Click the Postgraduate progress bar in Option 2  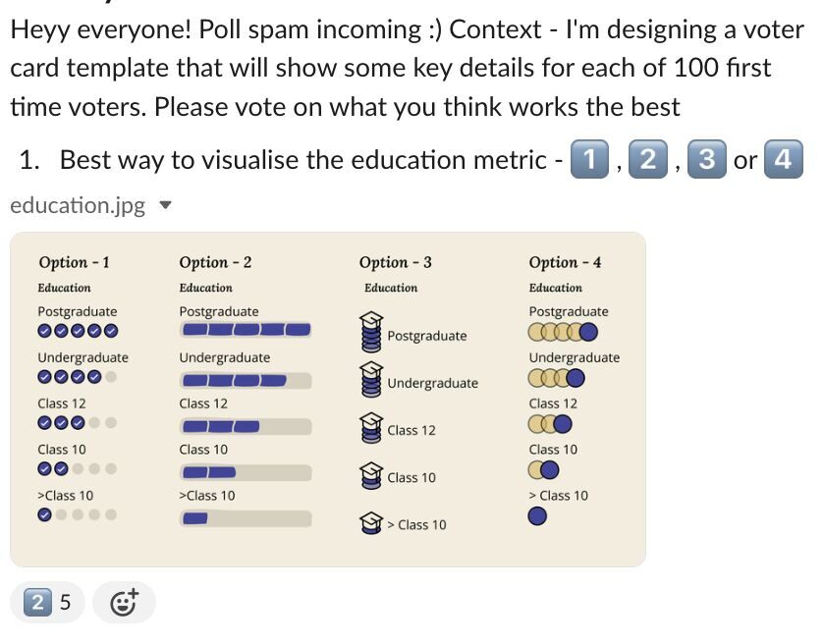(245, 330)
